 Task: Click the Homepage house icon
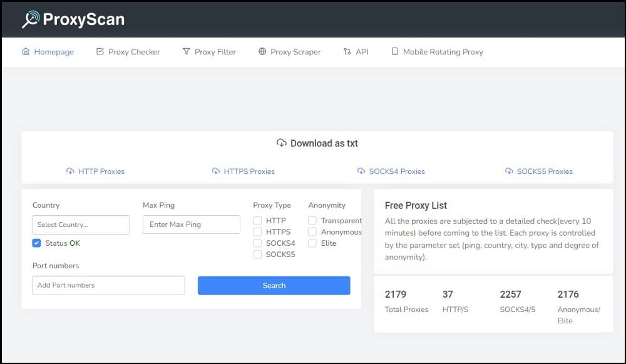pyautogui.click(x=26, y=51)
